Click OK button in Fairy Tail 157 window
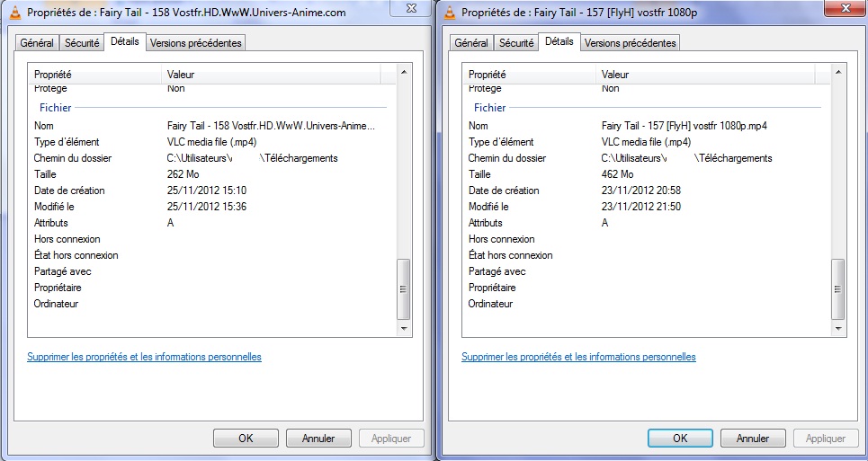Screen dimensions: 868x461 click(x=680, y=439)
